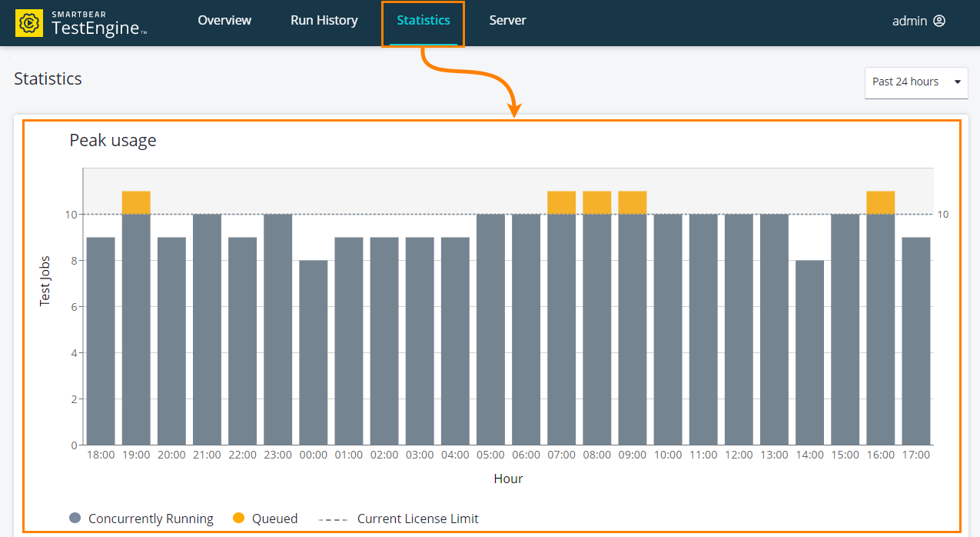Open the Overview page
Viewport: 980px width, 537px height.
point(224,21)
